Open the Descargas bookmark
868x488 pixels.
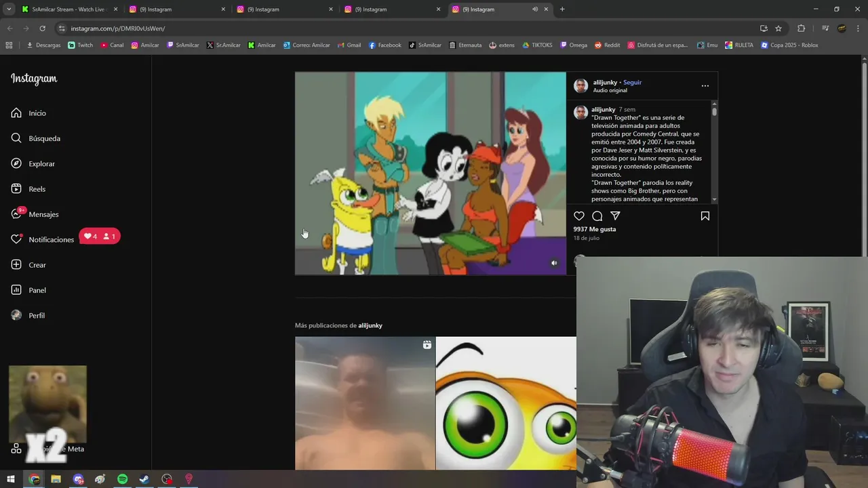click(43, 45)
